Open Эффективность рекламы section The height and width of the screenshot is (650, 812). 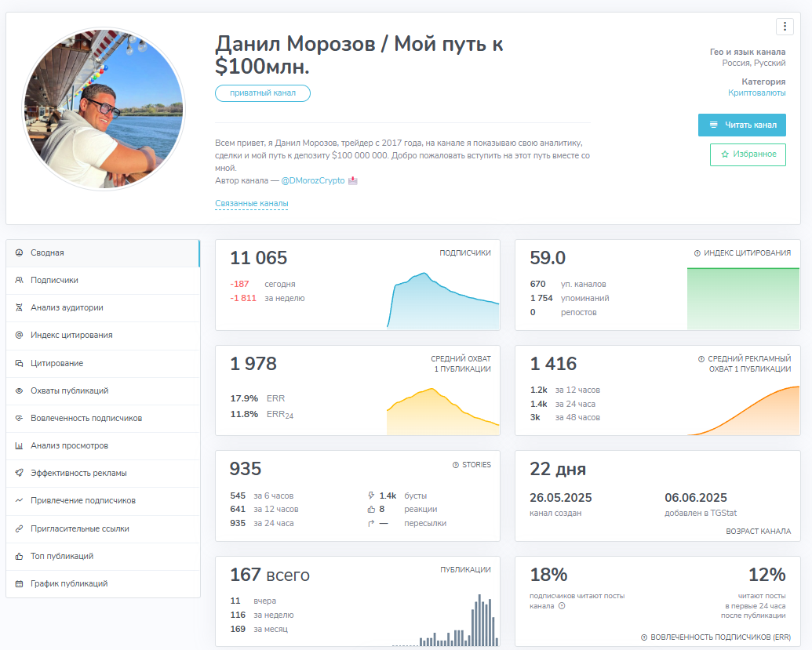pos(103,473)
